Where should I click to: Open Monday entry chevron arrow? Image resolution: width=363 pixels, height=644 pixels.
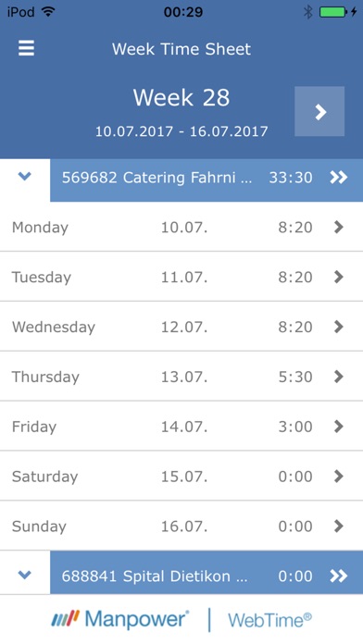click(339, 227)
